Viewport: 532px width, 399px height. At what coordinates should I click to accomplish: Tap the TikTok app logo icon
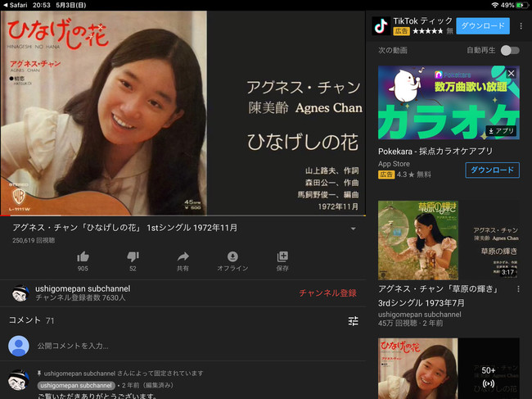[381, 25]
